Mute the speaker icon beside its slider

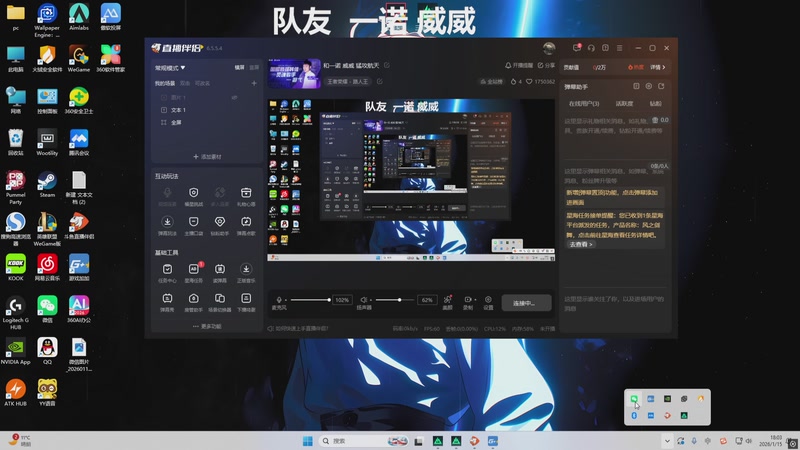tap(363, 300)
